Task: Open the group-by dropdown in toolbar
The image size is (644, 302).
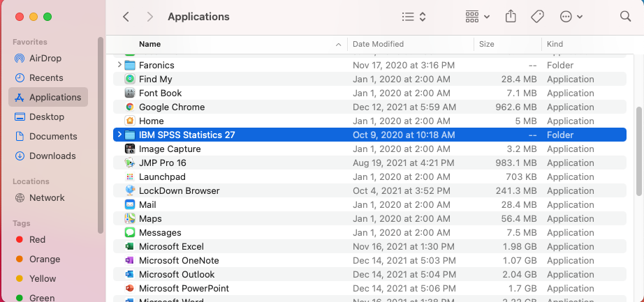Action: point(478,16)
